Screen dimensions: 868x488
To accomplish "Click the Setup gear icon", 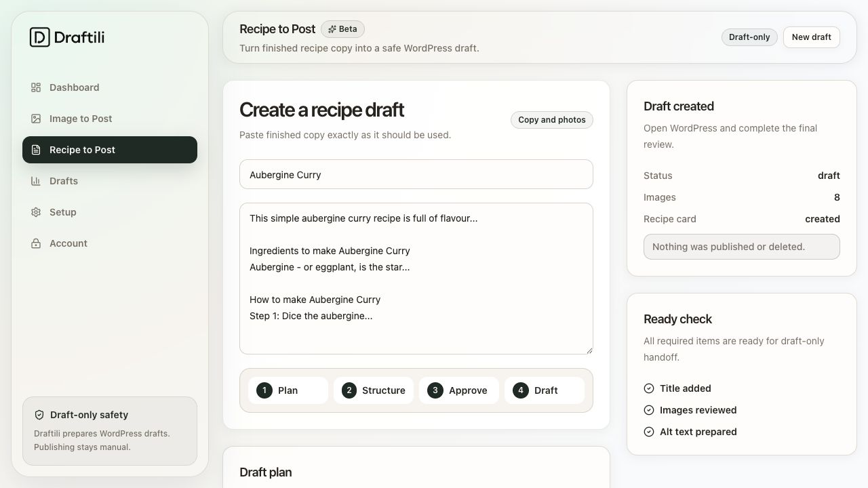I will tap(36, 212).
